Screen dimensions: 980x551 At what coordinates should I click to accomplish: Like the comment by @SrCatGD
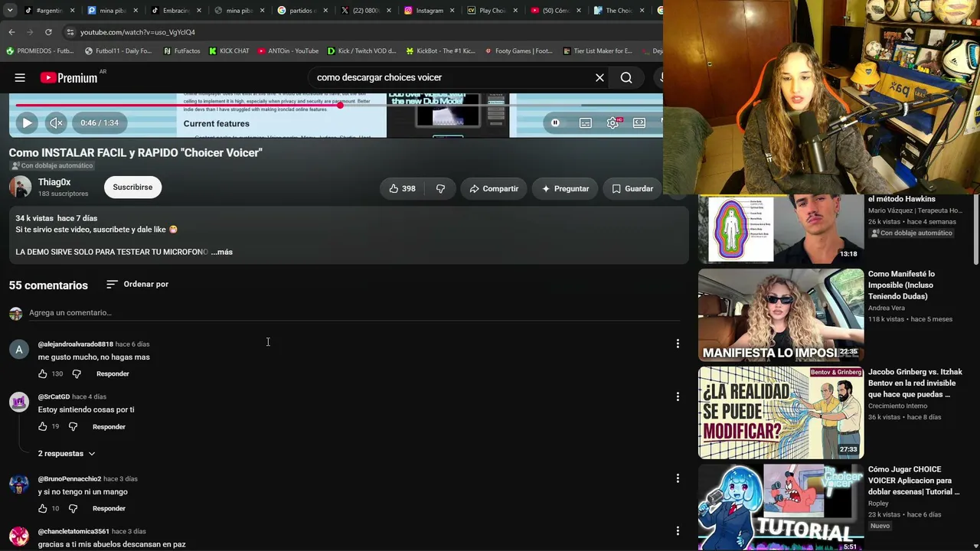pos(43,426)
